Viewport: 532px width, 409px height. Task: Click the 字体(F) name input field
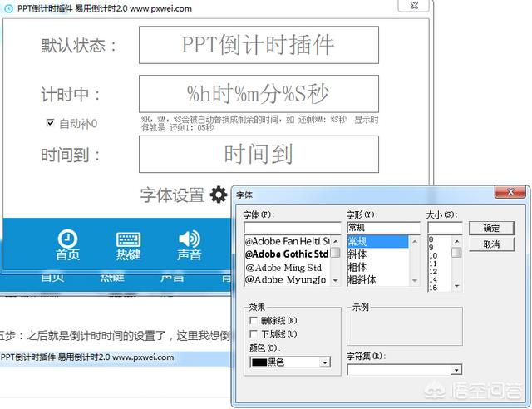tap(292, 228)
